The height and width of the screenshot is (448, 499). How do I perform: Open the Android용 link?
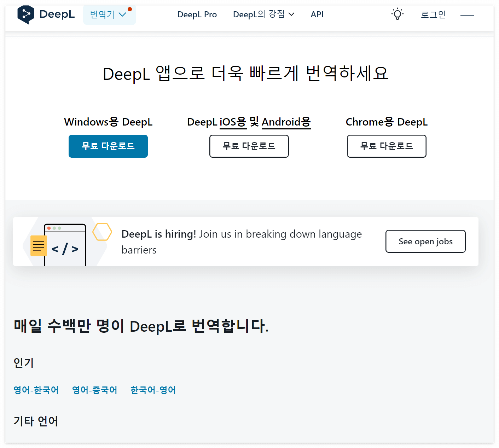pyautogui.click(x=286, y=122)
